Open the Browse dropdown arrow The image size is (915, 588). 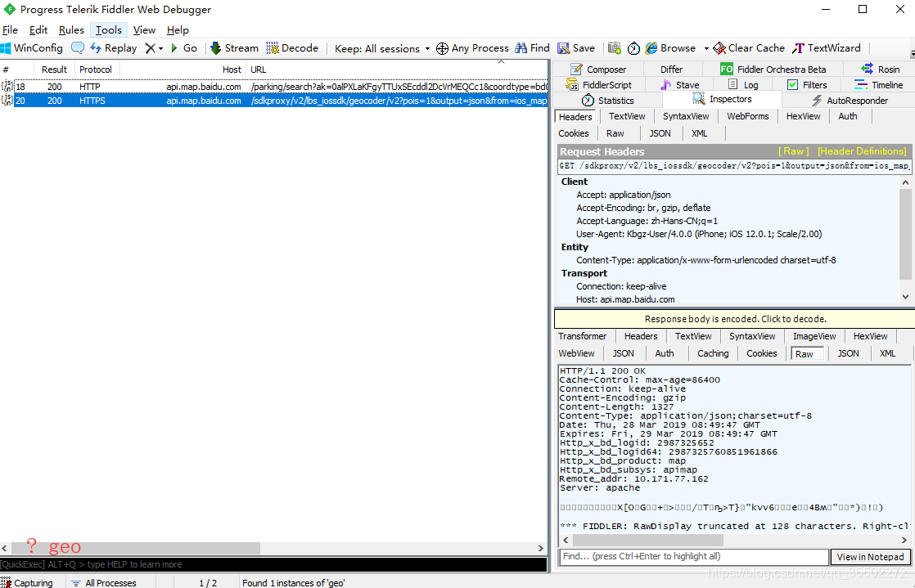706,48
